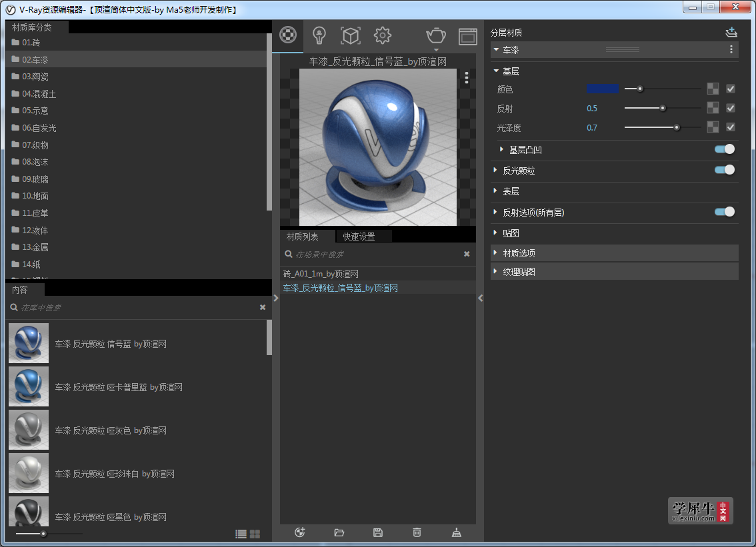
Task: Clear the scene search with the X icon
Action: click(467, 254)
